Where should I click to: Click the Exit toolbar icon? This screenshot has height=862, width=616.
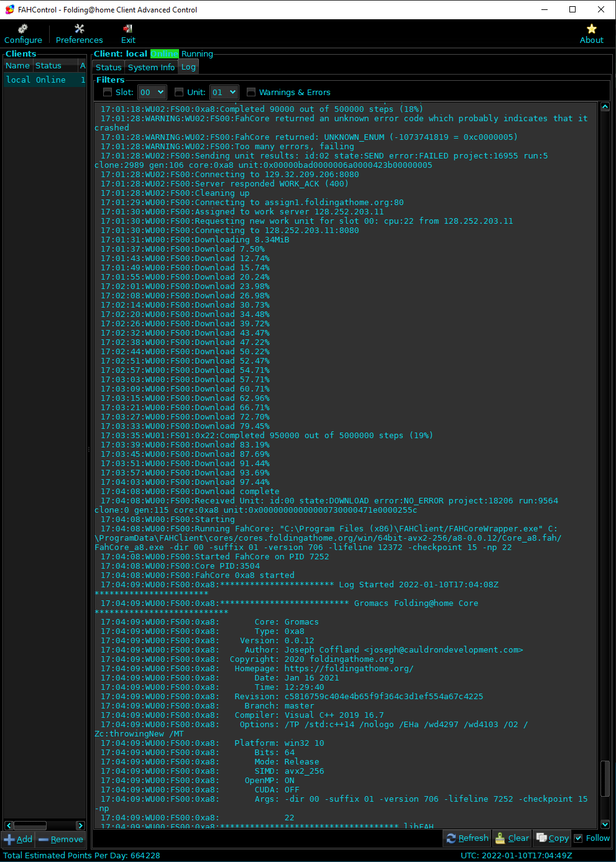[128, 29]
